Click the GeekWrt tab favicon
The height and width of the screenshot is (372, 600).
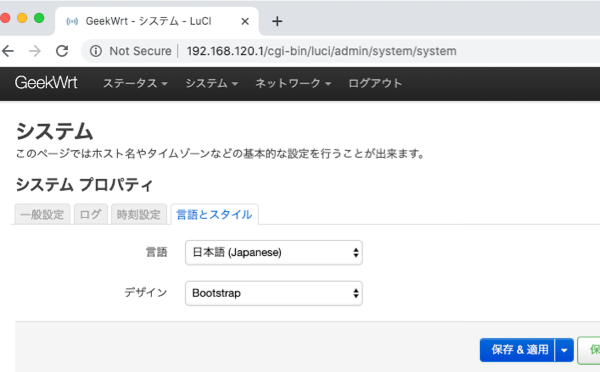click(x=72, y=21)
